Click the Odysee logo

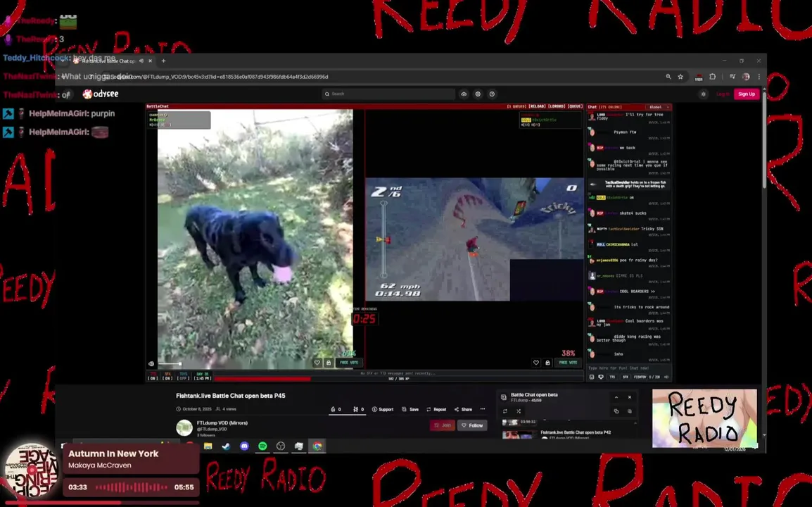point(101,94)
